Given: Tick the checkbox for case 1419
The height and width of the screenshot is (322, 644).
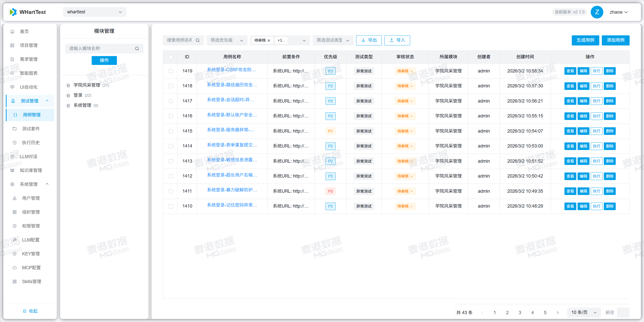Looking at the screenshot, I should (171, 71).
